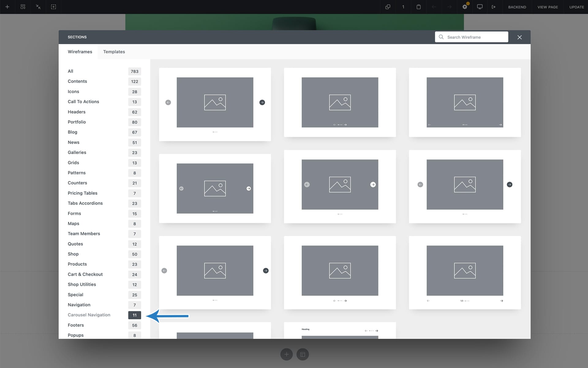This screenshot has height=368, width=588.
Task: Select the Pricing Tables category
Action: tap(82, 193)
